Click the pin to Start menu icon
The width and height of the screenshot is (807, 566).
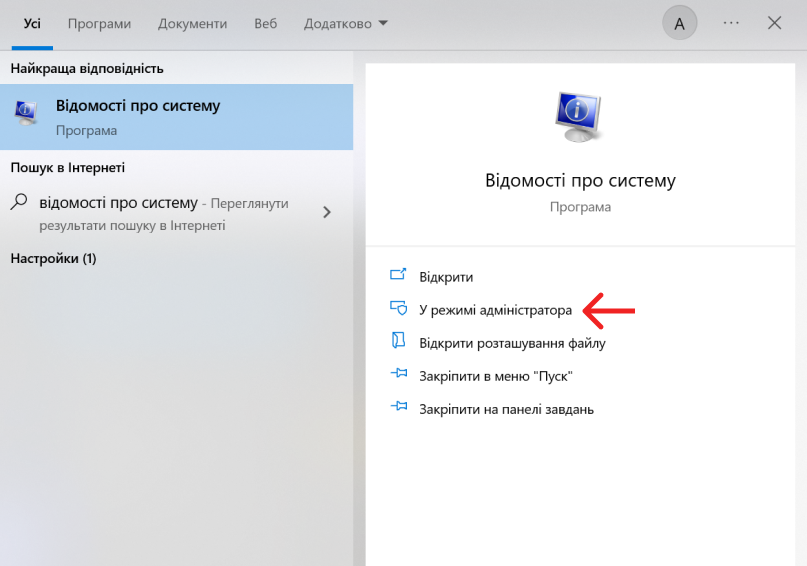399,376
